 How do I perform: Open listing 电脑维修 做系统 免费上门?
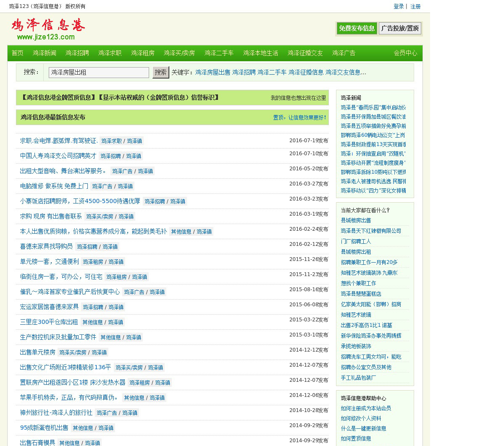point(54,186)
